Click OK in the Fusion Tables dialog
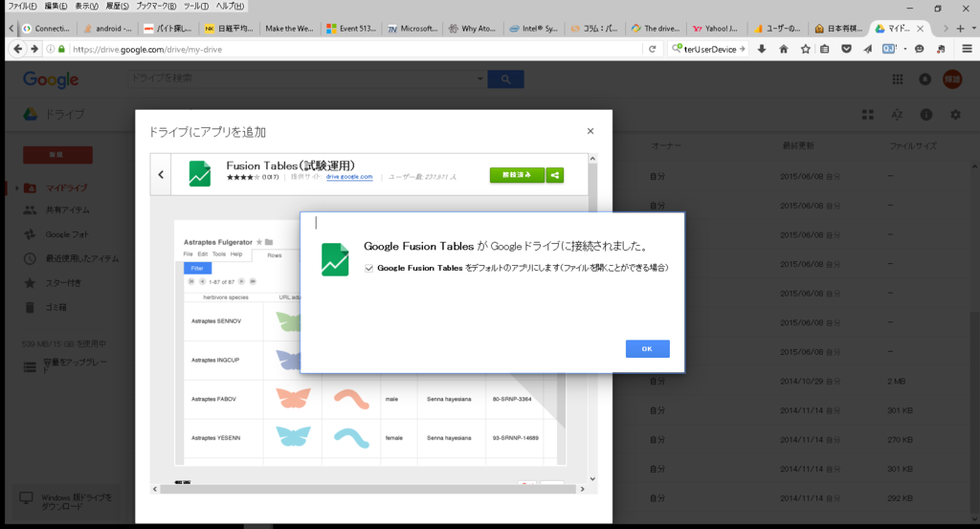The height and width of the screenshot is (529, 980). pyautogui.click(x=647, y=348)
